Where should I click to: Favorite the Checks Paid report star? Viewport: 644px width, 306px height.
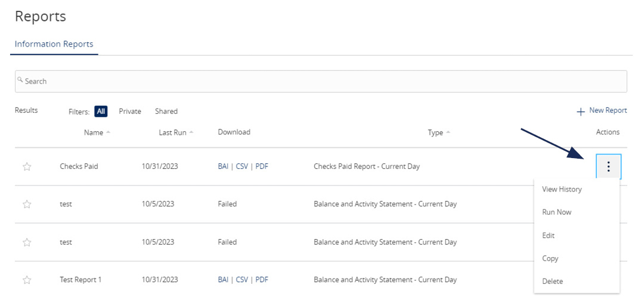point(27,167)
